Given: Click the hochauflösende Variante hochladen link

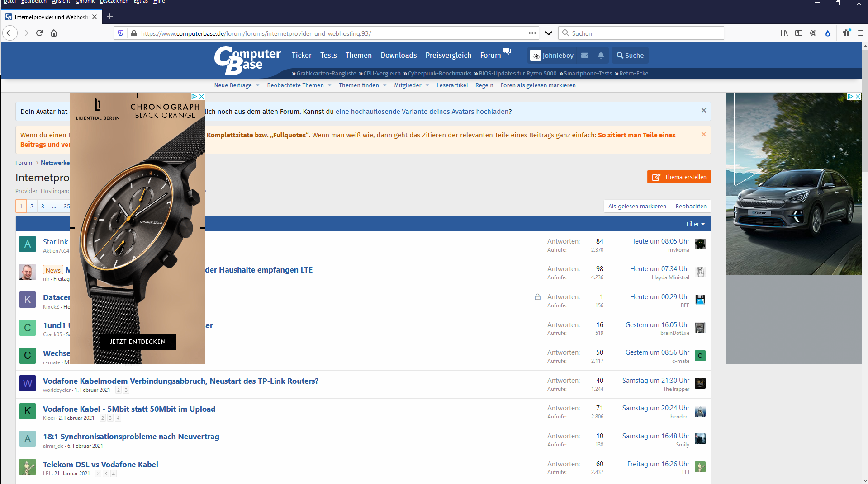Looking at the screenshot, I should pyautogui.click(x=422, y=112).
